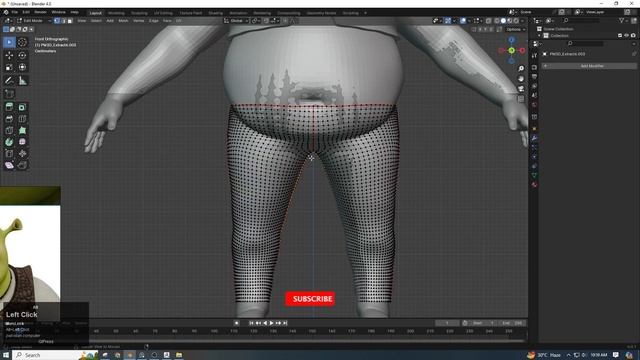Screen dimensions: 640x360
Task: Click the viewport zoom magnifier icon
Action: [521, 69]
